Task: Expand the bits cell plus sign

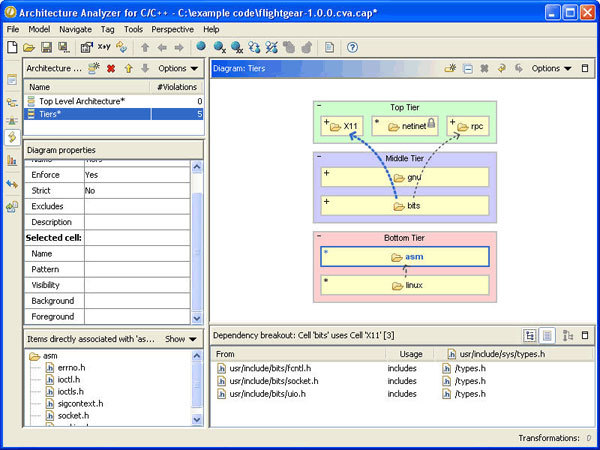Action: (326, 201)
